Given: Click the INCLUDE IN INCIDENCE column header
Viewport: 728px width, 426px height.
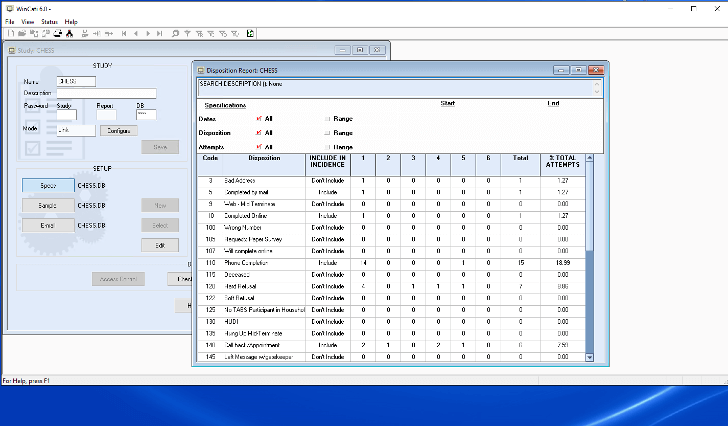Looking at the screenshot, I should 327,165.
